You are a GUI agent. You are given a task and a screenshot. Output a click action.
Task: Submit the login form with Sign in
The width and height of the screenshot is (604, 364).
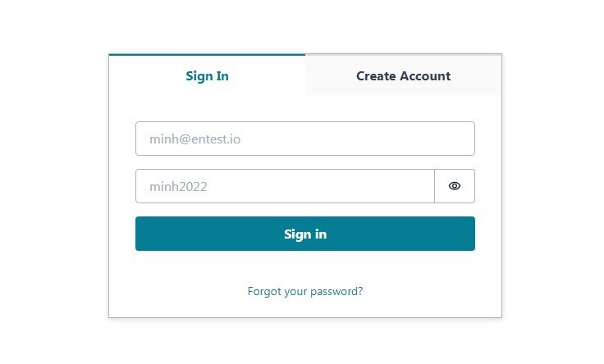tap(305, 234)
